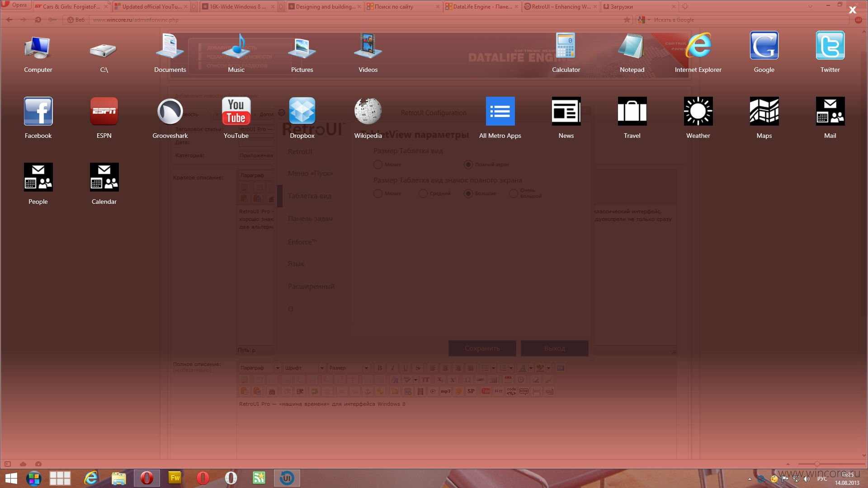The height and width of the screenshot is (488, 868).
Task: Open the Weather metro app tile
Action: [x=698, y=111]
